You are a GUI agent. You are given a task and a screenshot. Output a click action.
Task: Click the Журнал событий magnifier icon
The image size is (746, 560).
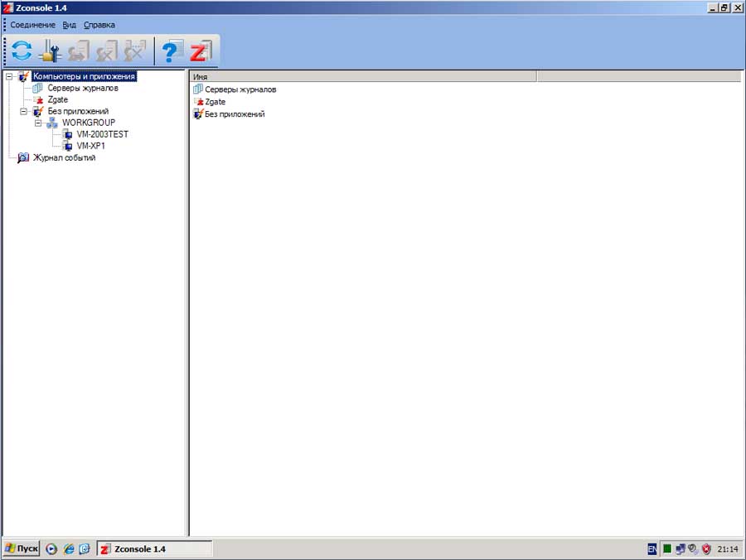click(x=23, y=157)
